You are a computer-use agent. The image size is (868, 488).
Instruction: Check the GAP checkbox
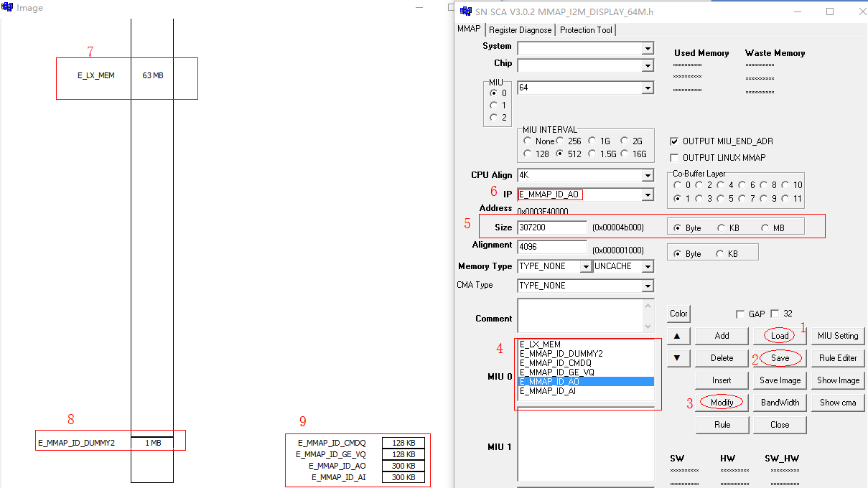(740, 314)
